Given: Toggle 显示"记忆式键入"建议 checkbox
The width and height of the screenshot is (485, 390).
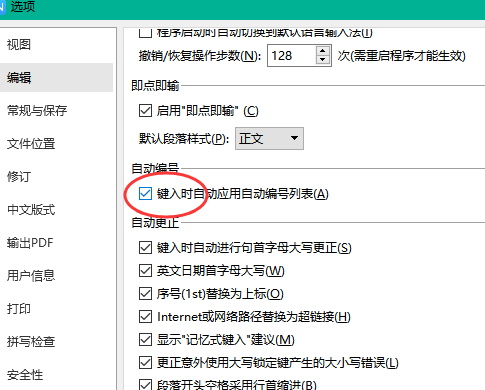Looking at the screenshot, I should click(145, 340).
